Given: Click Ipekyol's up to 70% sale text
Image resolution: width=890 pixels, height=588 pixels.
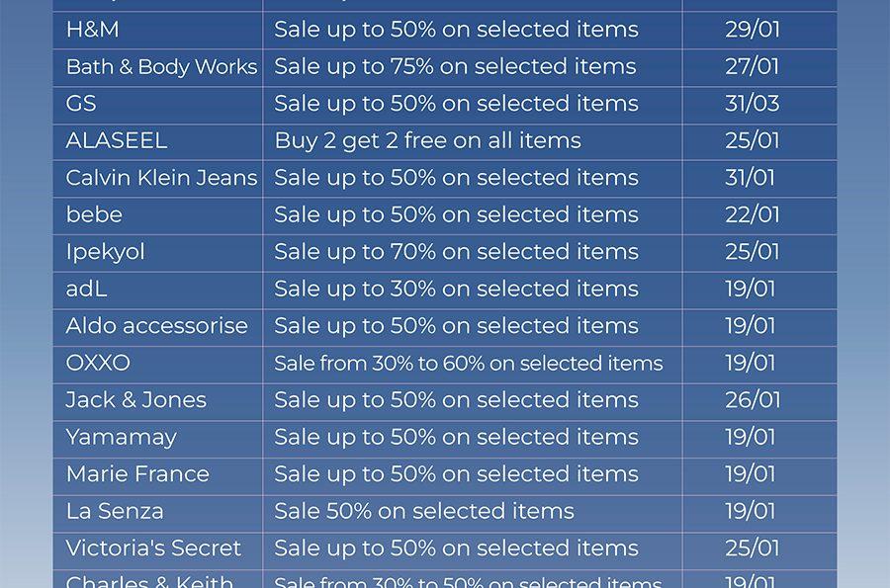Looking at the screenshot, I should [x=456, y=252].
